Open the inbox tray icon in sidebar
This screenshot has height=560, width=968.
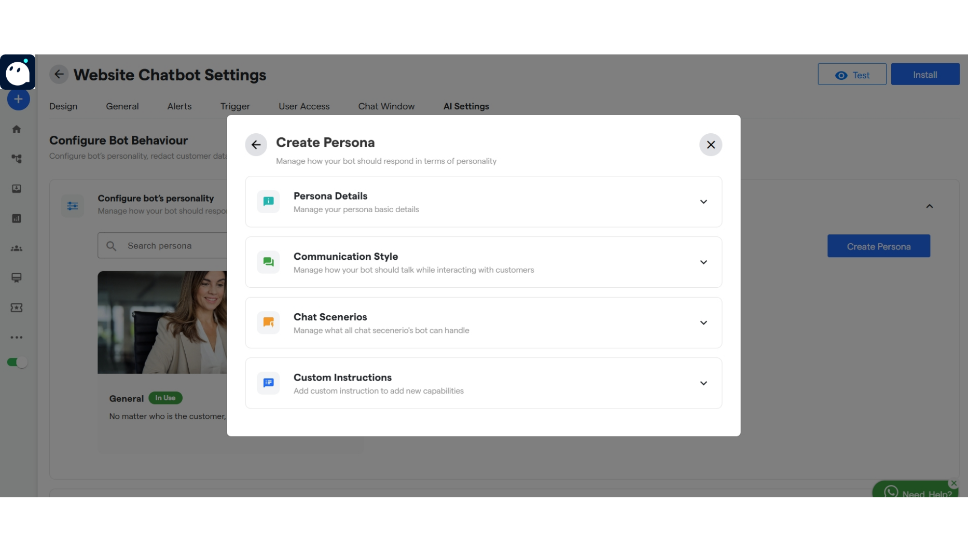17,189
